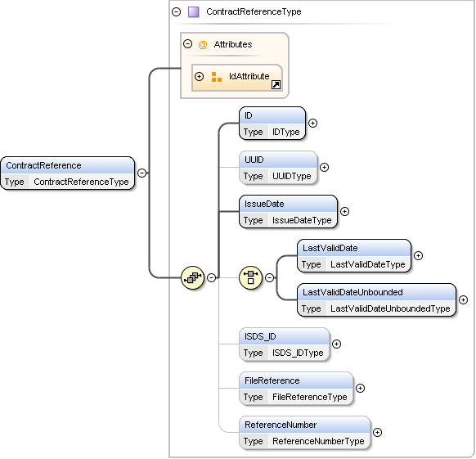
Task: Expand the ReferenceNumber element
Action: [x=377, y=432]
